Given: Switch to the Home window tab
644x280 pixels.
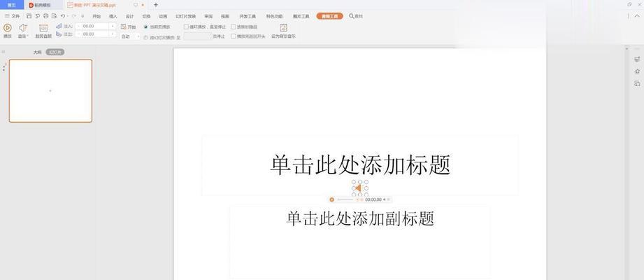Looking at the screenshot, I should 12,5.
